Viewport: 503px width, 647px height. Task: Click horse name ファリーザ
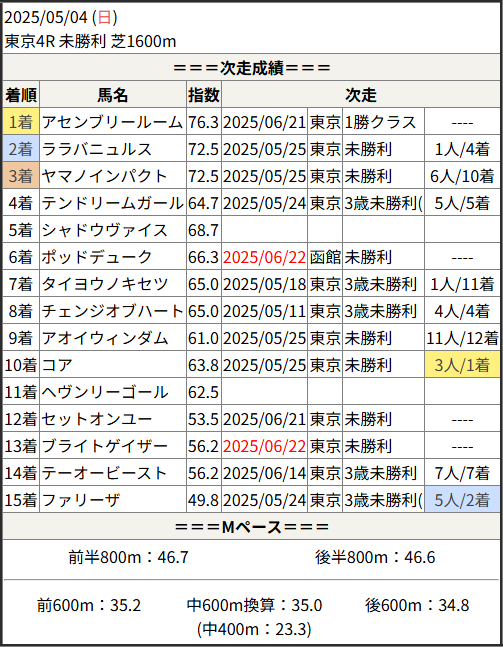tap(81, 500)
